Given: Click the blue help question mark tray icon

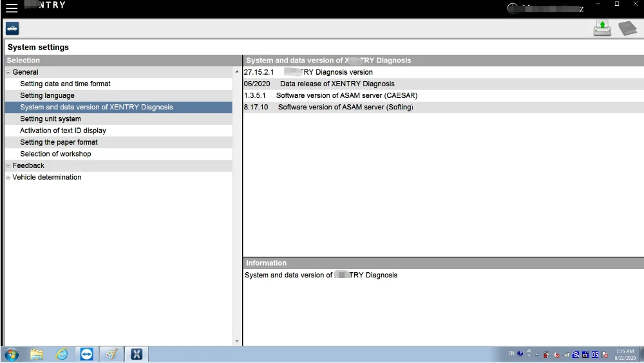Looking at the screenshot, I should [520, 353].
